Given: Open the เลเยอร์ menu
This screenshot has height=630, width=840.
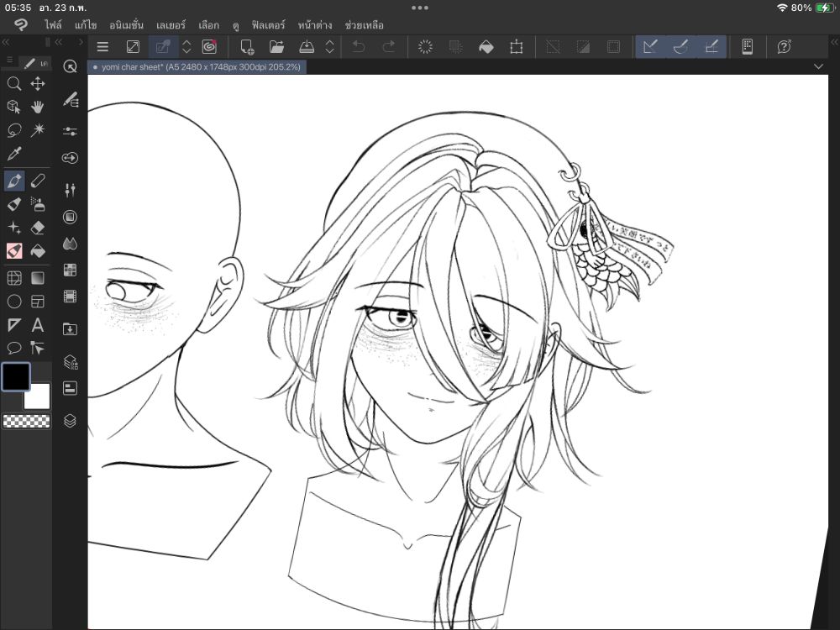Looking at the screenshot, I should (x=171, y=25).
